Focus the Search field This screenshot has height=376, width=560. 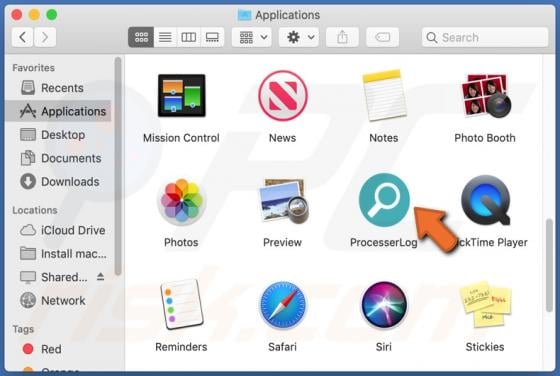[485, 37]
